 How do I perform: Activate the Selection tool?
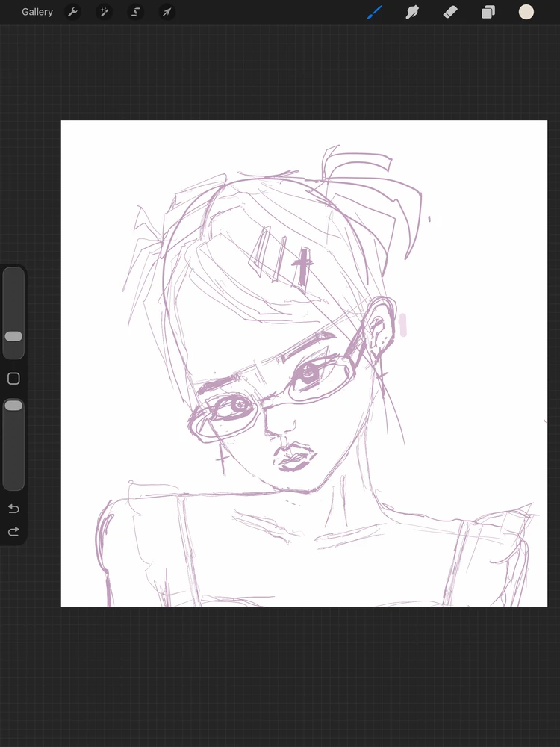pyautogui.click(x=135, y=12)
